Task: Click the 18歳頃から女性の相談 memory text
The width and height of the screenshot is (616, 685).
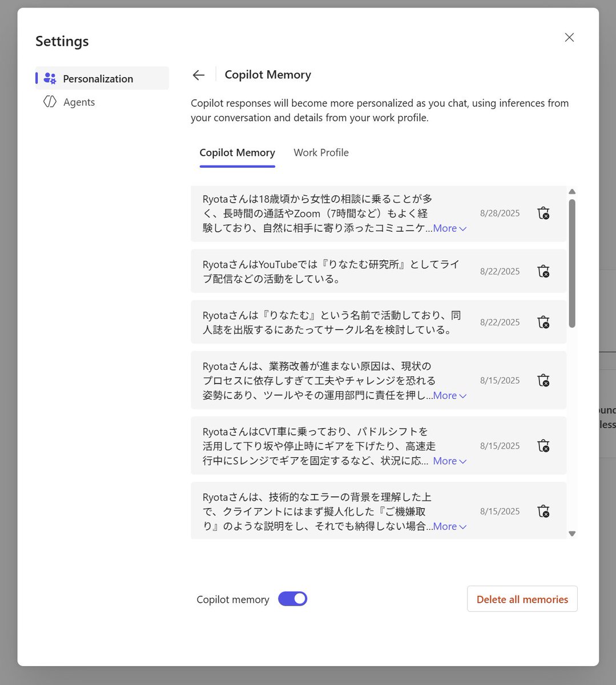Action: click(317, 213)
